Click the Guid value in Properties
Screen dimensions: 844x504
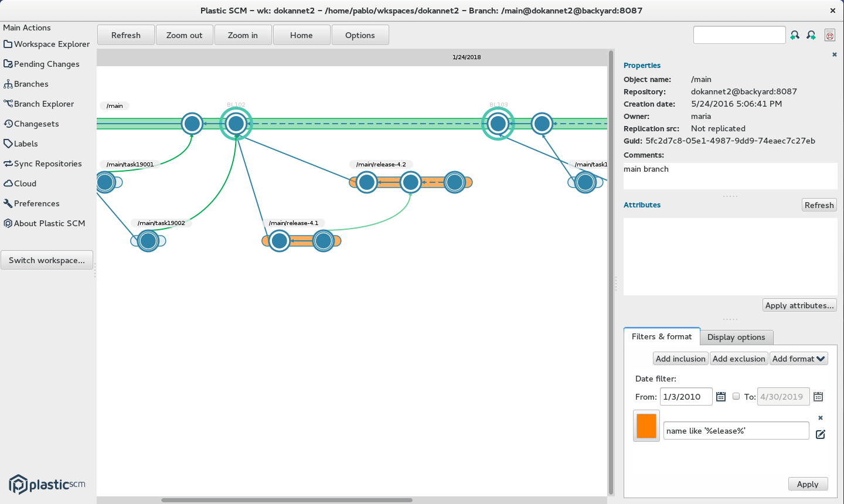[x=730, y=141]
